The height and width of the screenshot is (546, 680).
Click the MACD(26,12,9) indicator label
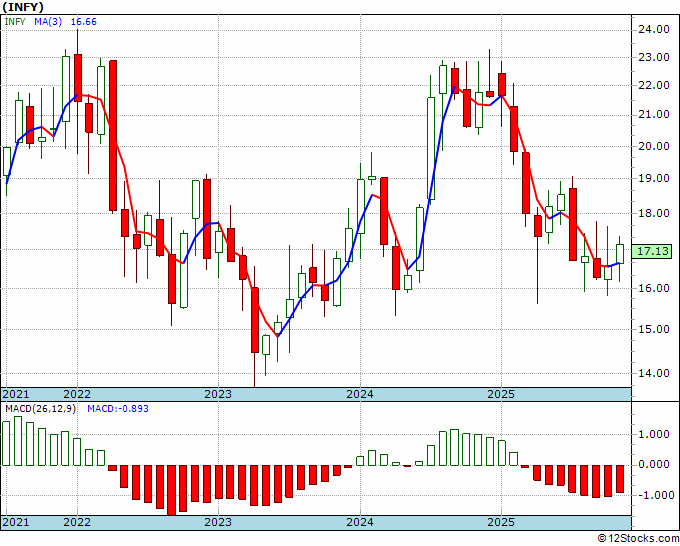coord(40,409)
